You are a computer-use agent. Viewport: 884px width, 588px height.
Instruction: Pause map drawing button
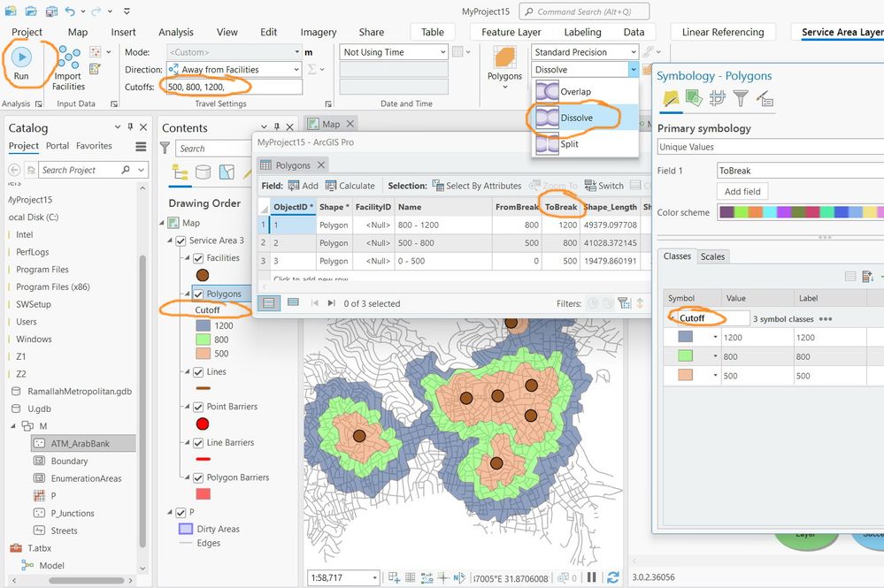[591, 577]
